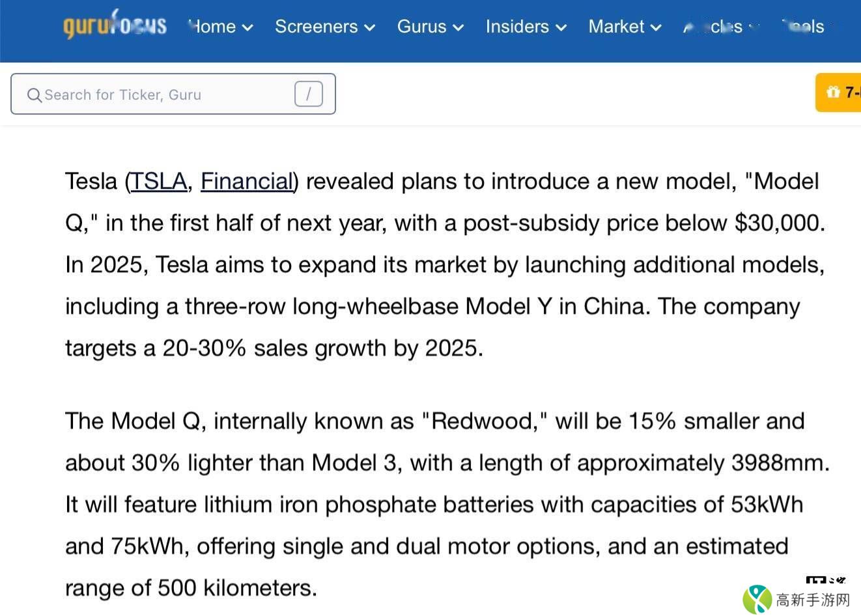
Task: Click the GuruFocus logo
Action: pos(115,25)
